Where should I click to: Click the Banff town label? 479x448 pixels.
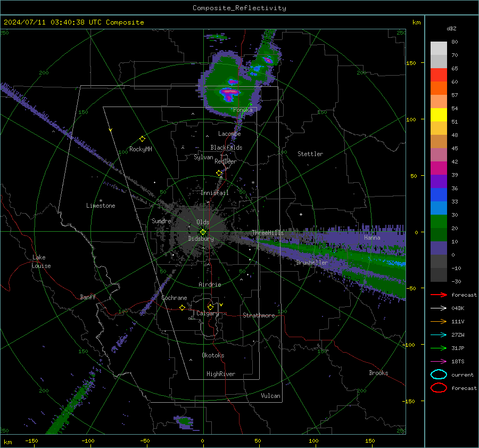tap(88, 297)
